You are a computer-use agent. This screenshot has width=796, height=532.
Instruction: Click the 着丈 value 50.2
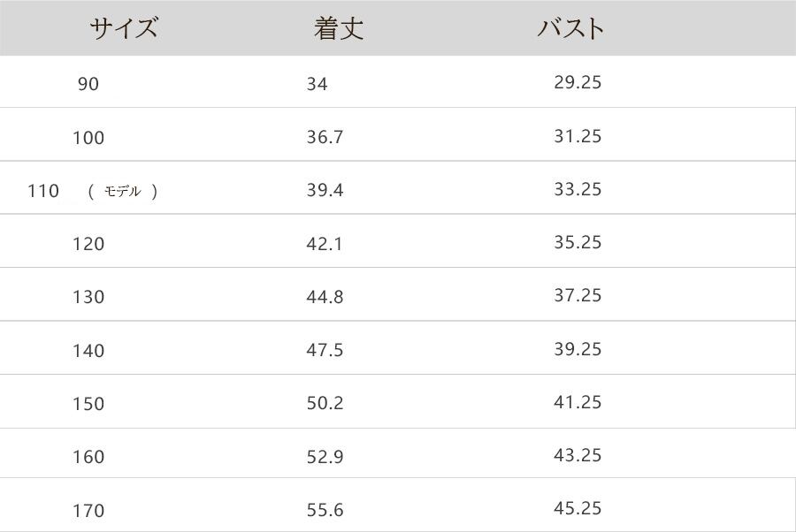(325, 404)
